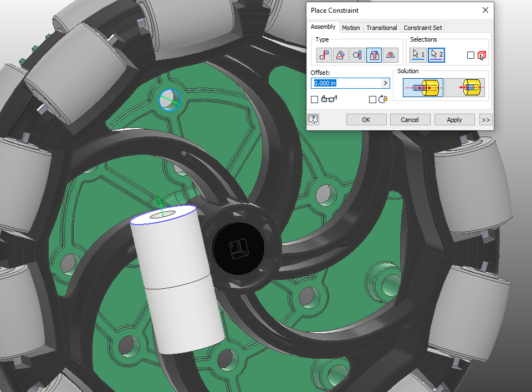
Task: Confirm the constraint with OK
Action: click(x=366, y=120)
